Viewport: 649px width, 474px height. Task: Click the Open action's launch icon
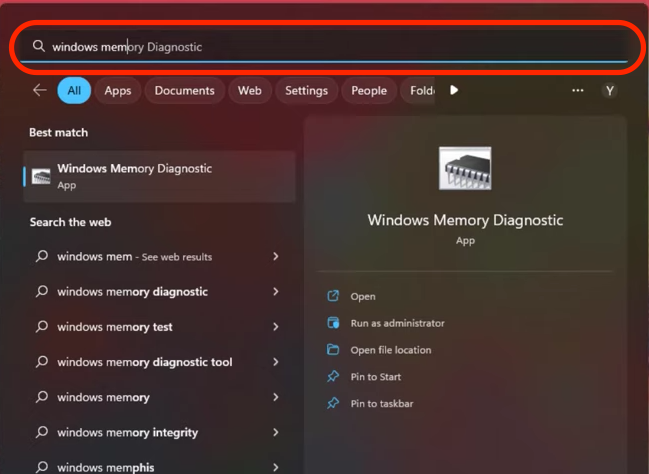tap(333, 296)
